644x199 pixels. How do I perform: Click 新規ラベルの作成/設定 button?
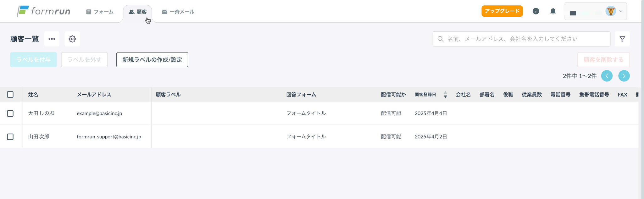[x=152, y=60]
